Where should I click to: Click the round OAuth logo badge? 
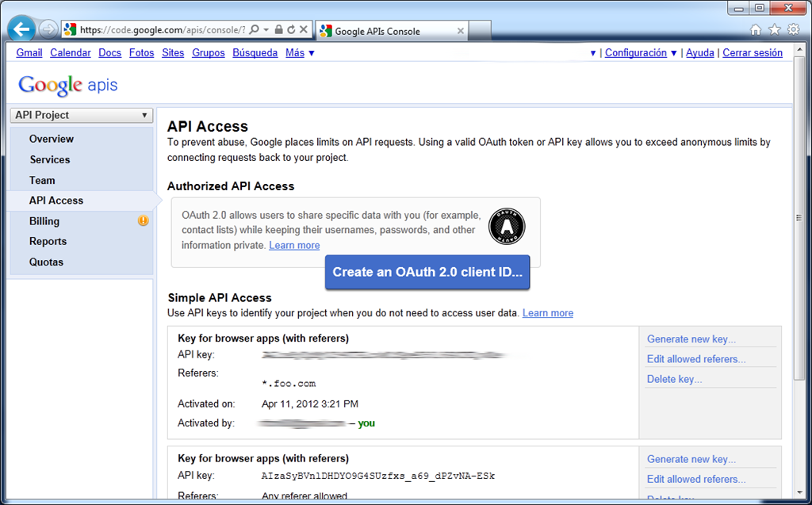pos(507,227)
